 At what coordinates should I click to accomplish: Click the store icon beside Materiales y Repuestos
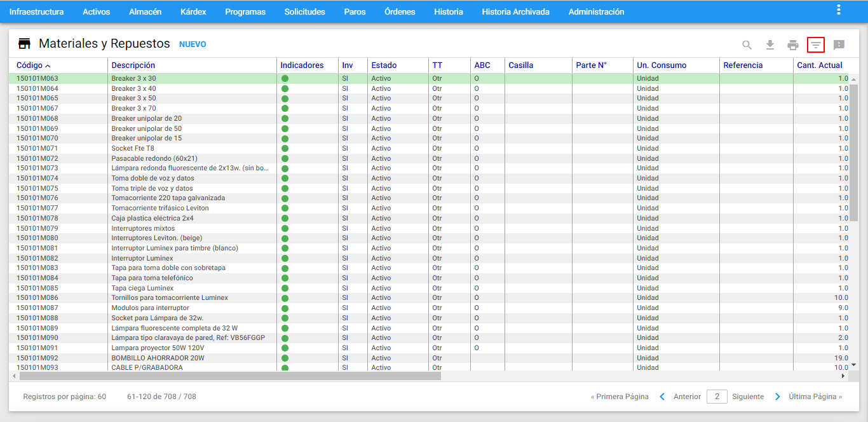(x=24, y=44)
